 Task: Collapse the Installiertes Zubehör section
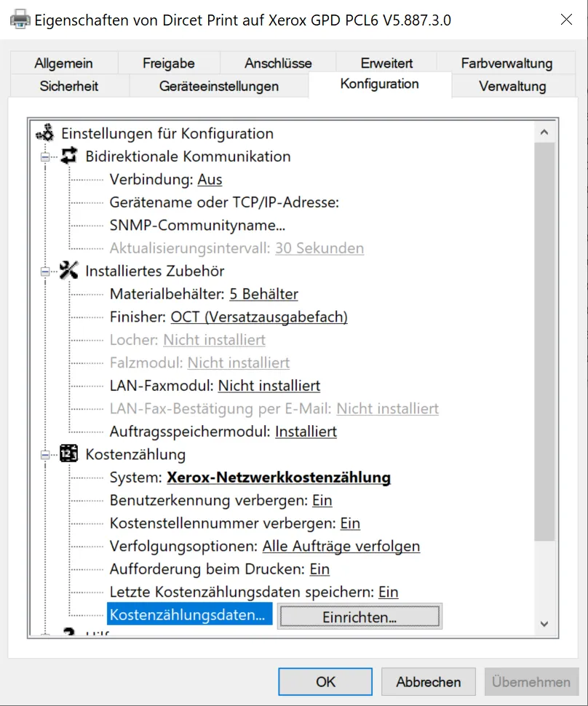click(x=45, y=271)
